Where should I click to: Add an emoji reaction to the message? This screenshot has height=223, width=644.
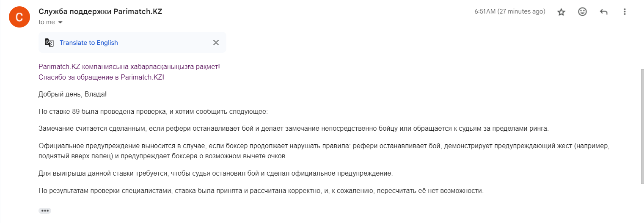[x=583, y=12]
